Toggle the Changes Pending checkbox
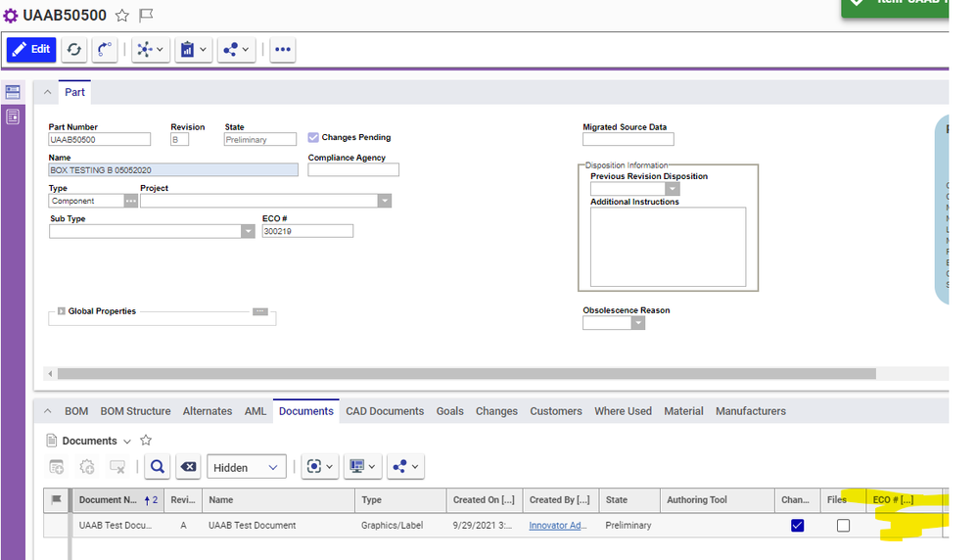The height and width of the screenshot is (560, 977). point(313,138)
